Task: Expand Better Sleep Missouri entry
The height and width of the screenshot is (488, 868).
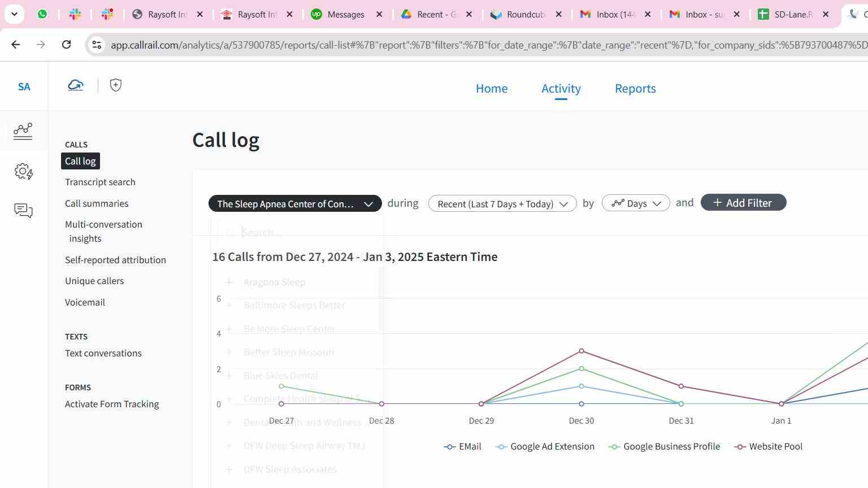Action: tap(229, 352)
